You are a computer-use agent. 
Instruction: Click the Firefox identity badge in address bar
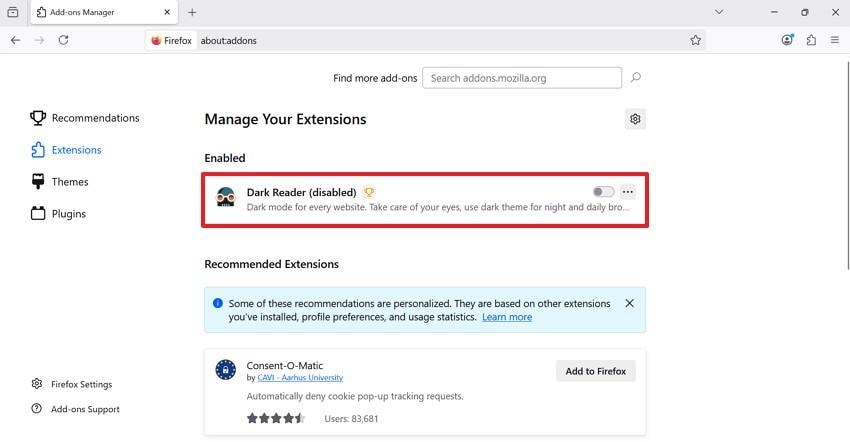(171, 40)
